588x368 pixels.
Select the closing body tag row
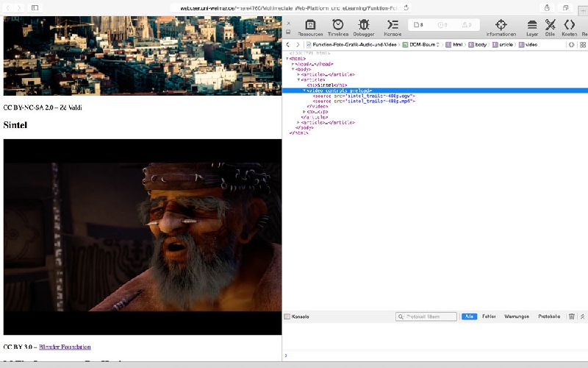[x=304, y=127]
